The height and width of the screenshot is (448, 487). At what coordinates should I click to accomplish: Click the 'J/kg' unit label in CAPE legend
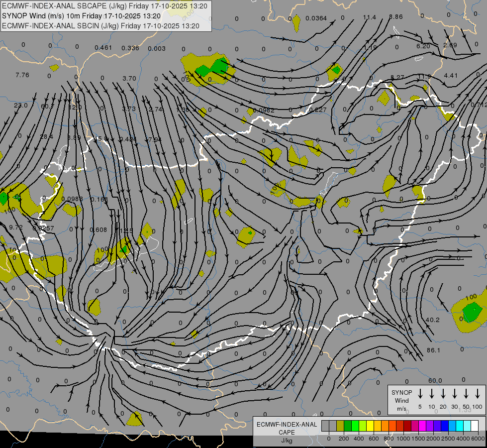[287, 441]
